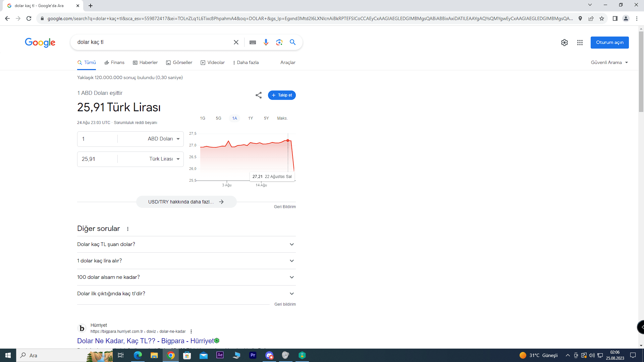
Task: Click the on-screen keyboard icon in search box
Action: pos(253,42)
